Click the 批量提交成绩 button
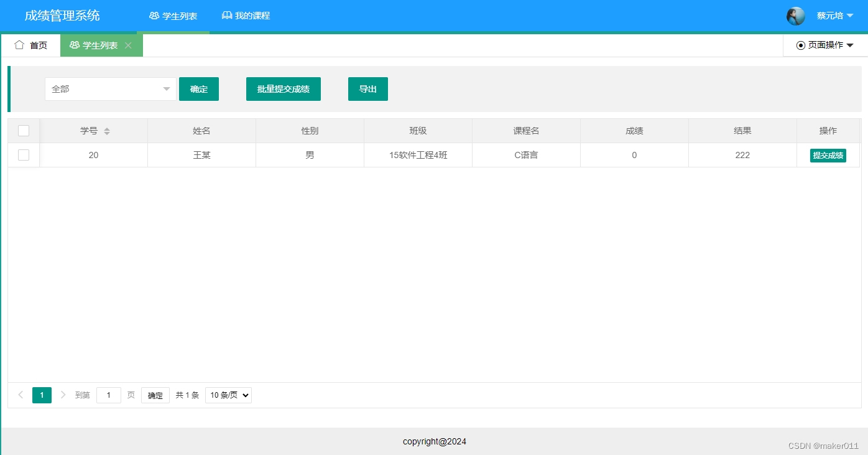The height and width of the screenshot is (455, 868). point(283,89)
